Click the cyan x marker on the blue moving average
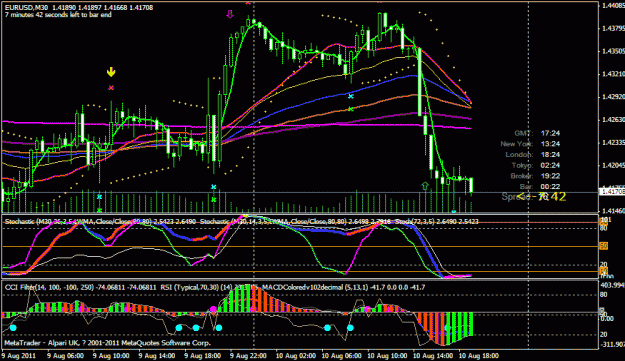Image resolution: width=625 pixels, height=361 pixels. click(x=351, y=96)
